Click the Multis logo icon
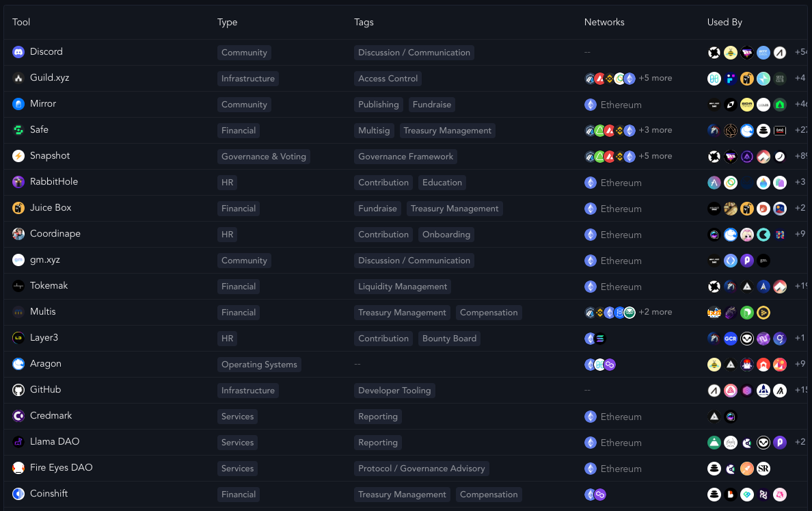Screen dimensions: 812x511 (18, 312)
